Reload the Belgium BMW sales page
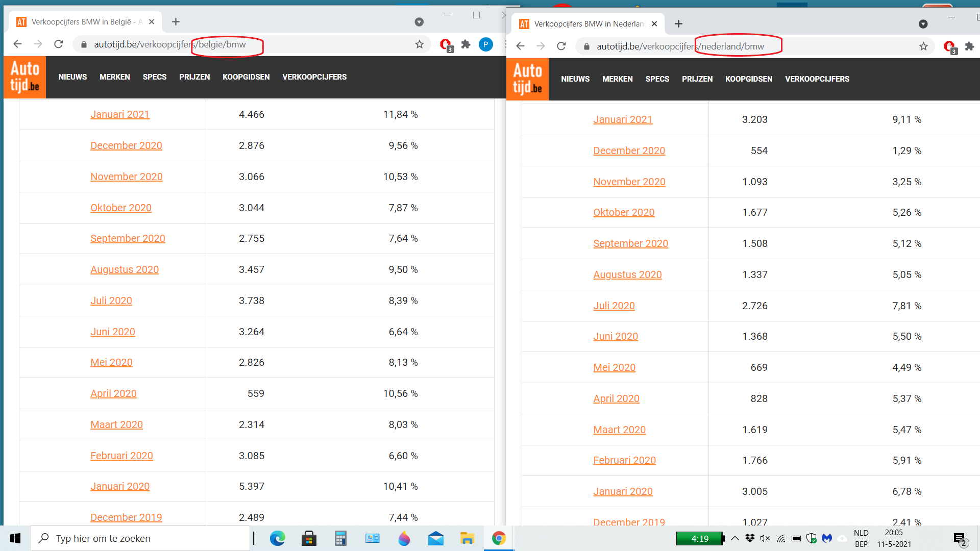 click(59, 44)
